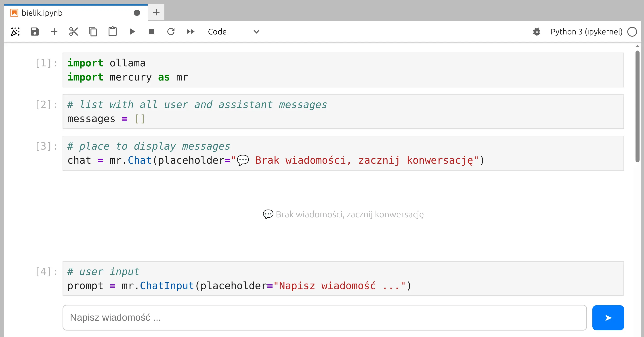This screenshot has width=644, height=337.
Task: Click the Mercury live preview icon
Action: point(15,32)
